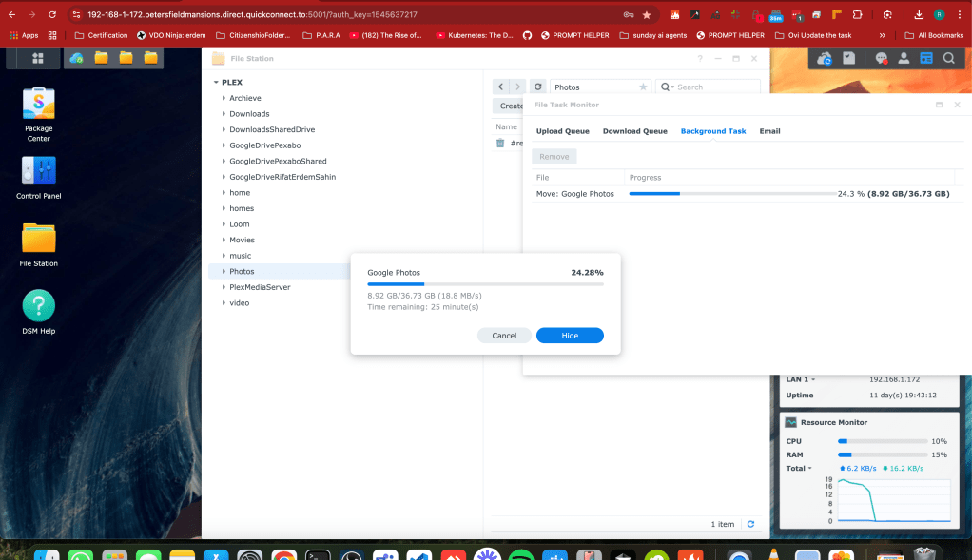
Task: Click the recycle bin folder icon in file list
Action: coord(500,144)
